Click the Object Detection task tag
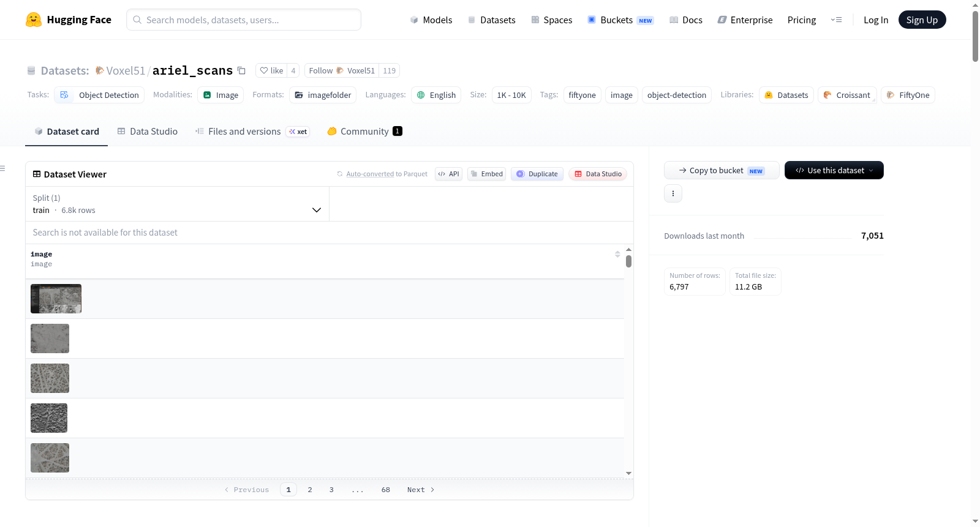980x527 pixels. (99, 95)
